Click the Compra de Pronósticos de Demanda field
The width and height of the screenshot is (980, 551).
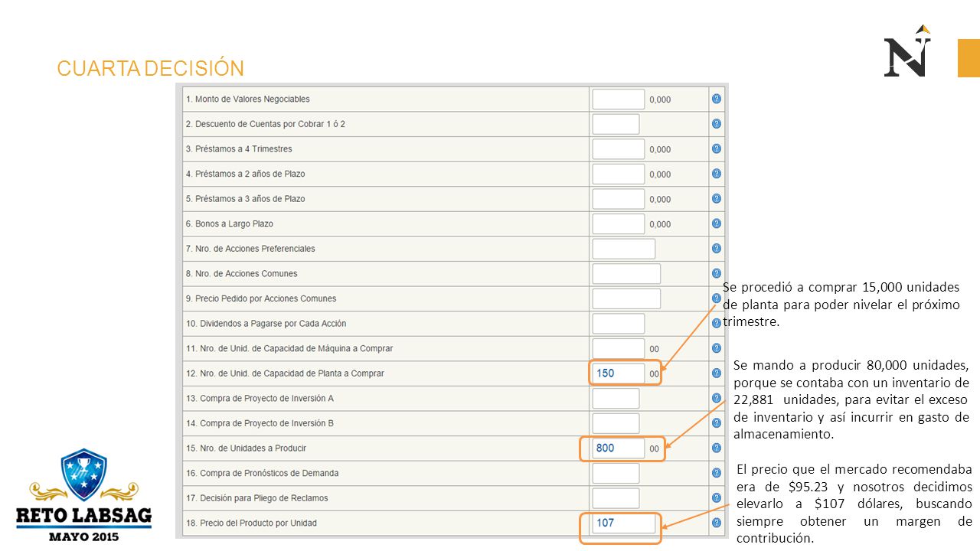[616, 473]
